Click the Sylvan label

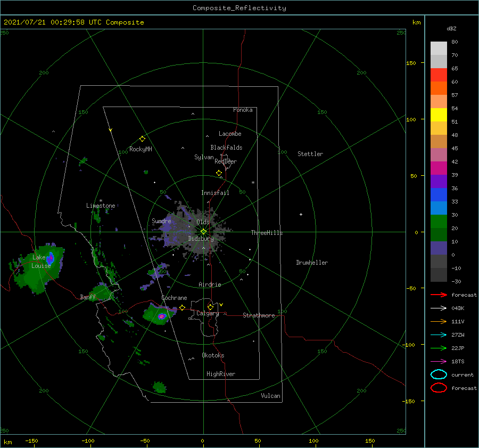coord(204,157)
